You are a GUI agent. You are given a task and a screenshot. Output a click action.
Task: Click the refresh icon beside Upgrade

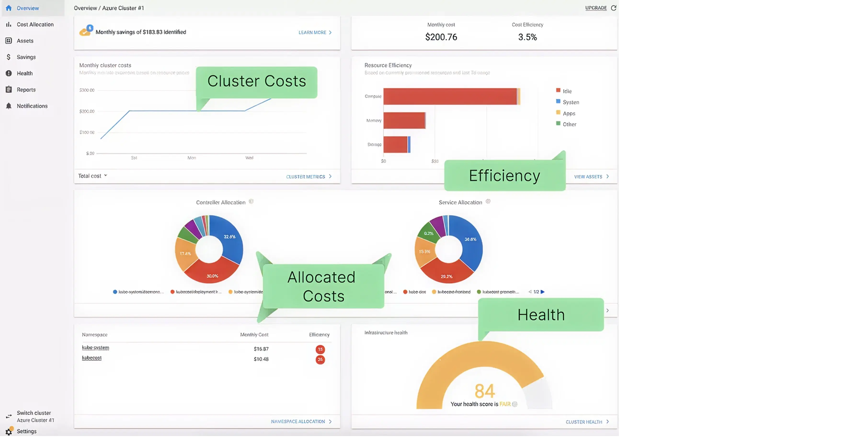tap(614, 7)
